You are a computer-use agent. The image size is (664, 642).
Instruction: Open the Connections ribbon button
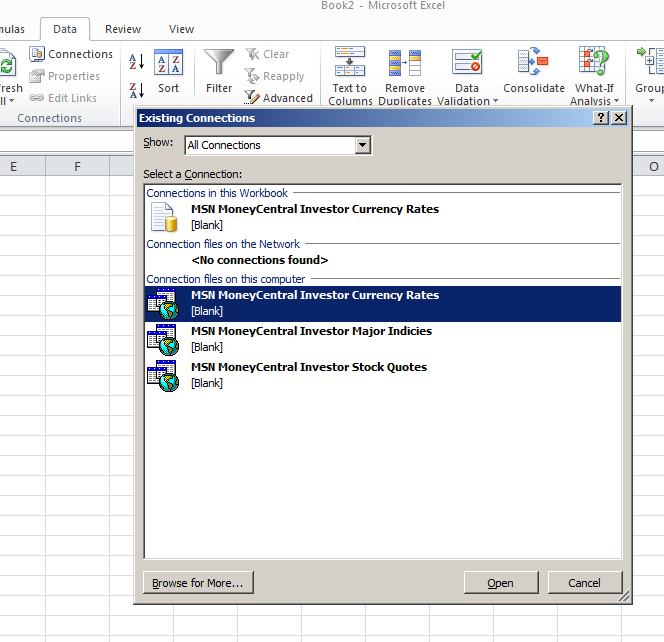(x=71, y=54)
